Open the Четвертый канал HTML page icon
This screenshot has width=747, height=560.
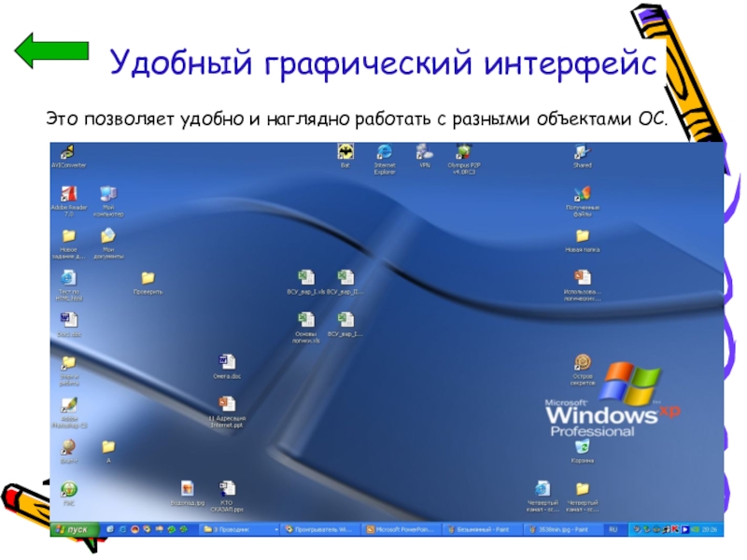[543, 497]
